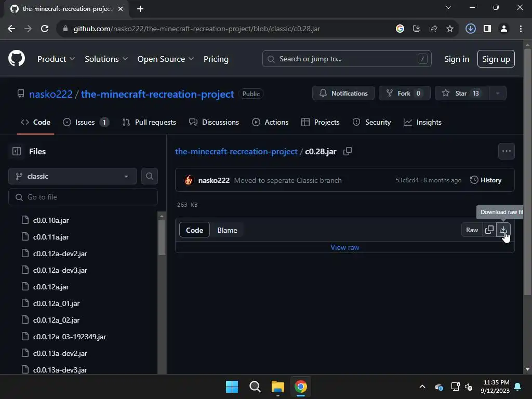Click the Raw button

point(472,230)
